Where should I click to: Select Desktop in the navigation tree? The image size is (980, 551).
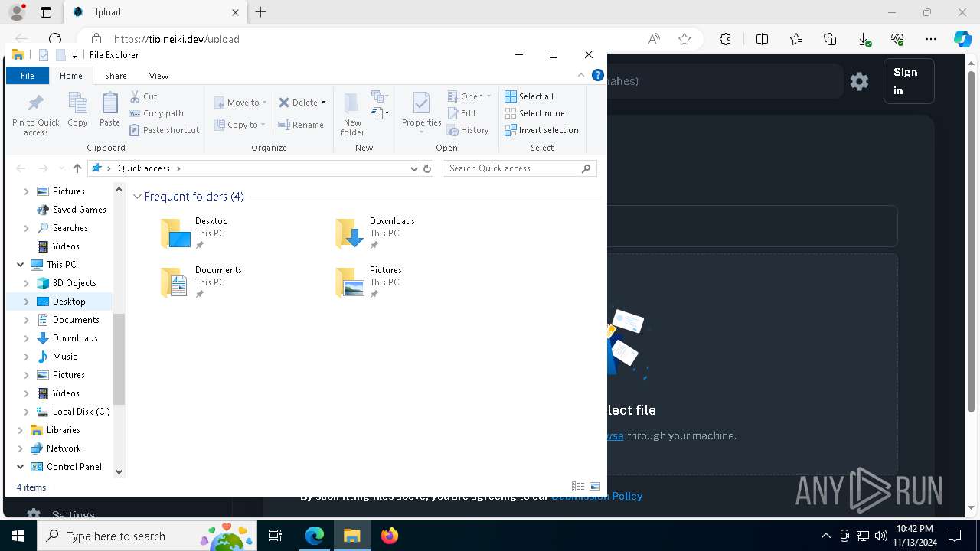69,302
